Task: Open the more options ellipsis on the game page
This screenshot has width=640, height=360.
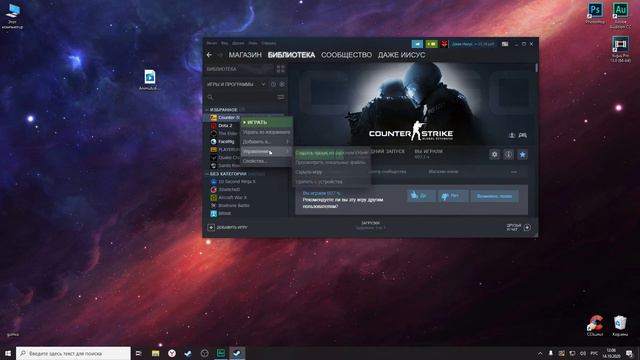Action: [514, 172]
